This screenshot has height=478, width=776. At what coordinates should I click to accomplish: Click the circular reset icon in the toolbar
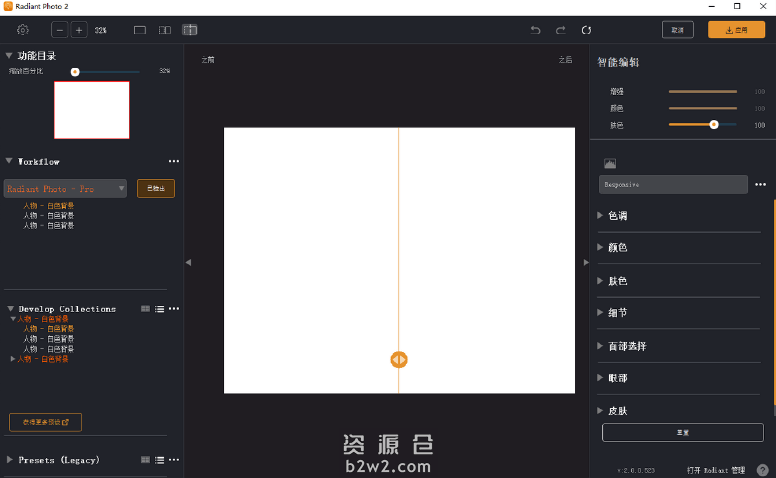[587, 30]
